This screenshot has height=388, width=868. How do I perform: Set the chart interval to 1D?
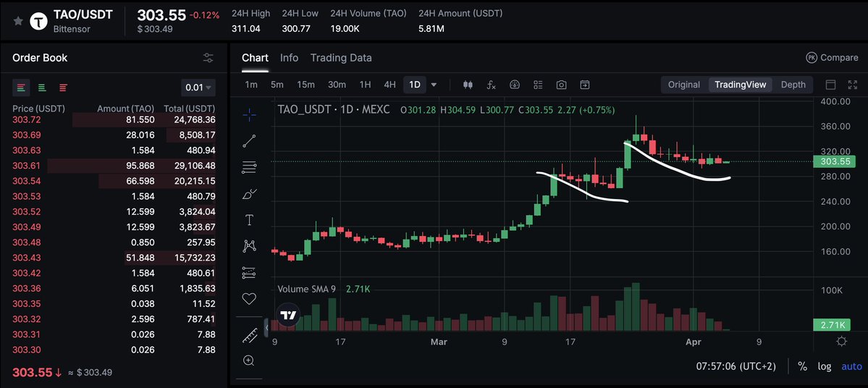tap(414, 85)
